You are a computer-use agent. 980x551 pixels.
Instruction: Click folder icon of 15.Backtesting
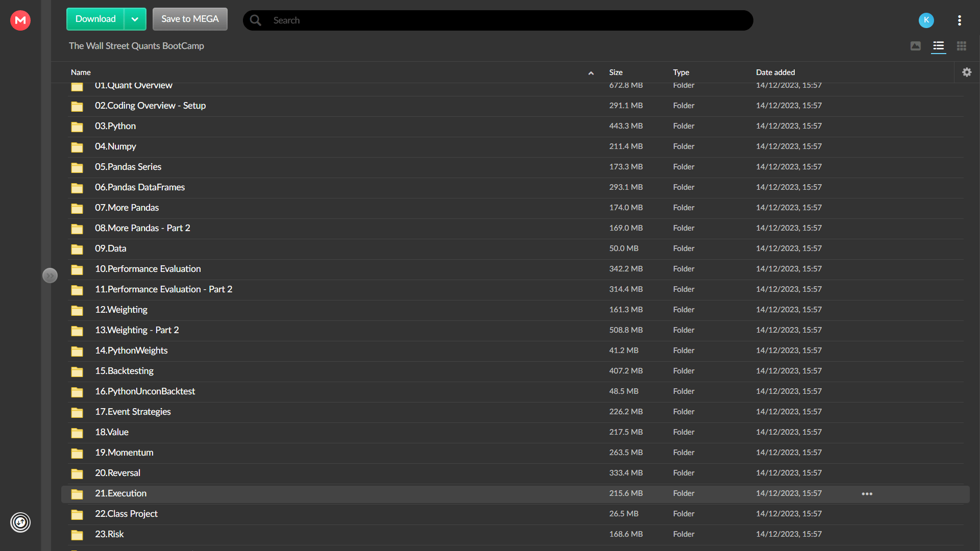coord(77,371)
